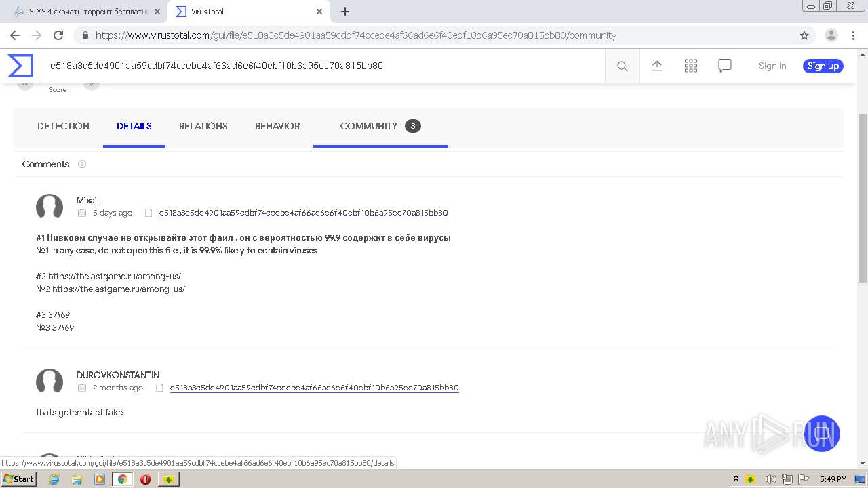
Task: Click the VirusTotal logo icon
Action: 20,66
